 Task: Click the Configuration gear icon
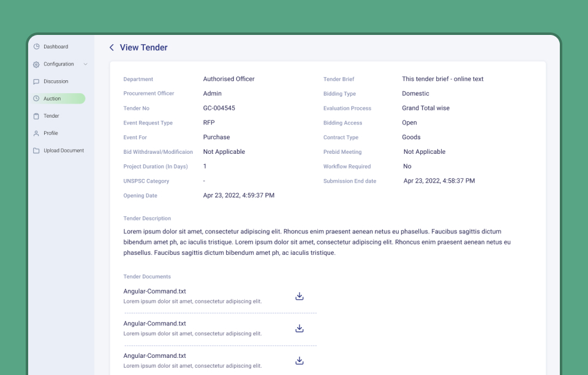tap(36, 64)
